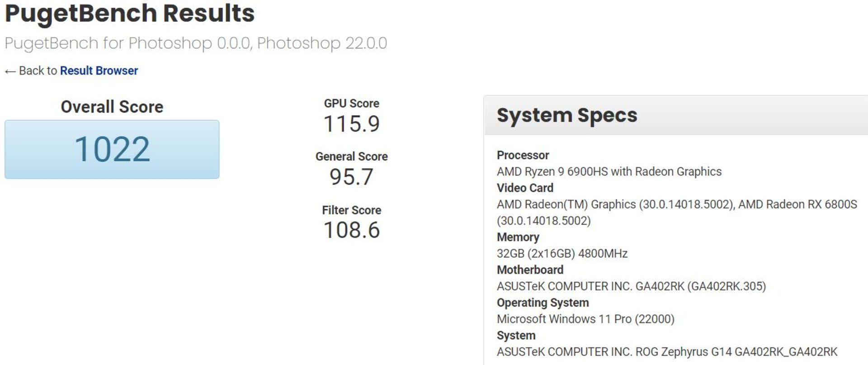
Task: Select the Video Card label
Action: pos(525,188)
